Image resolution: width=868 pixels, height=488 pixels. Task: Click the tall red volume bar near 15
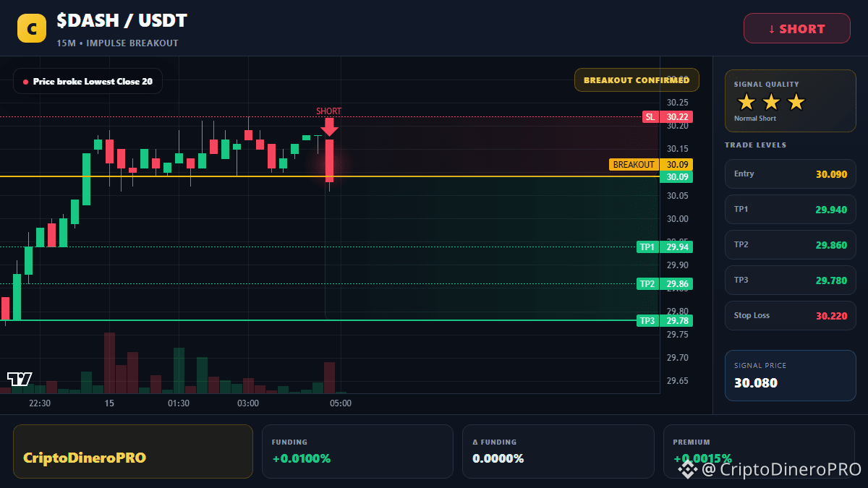tap(109, 362)
